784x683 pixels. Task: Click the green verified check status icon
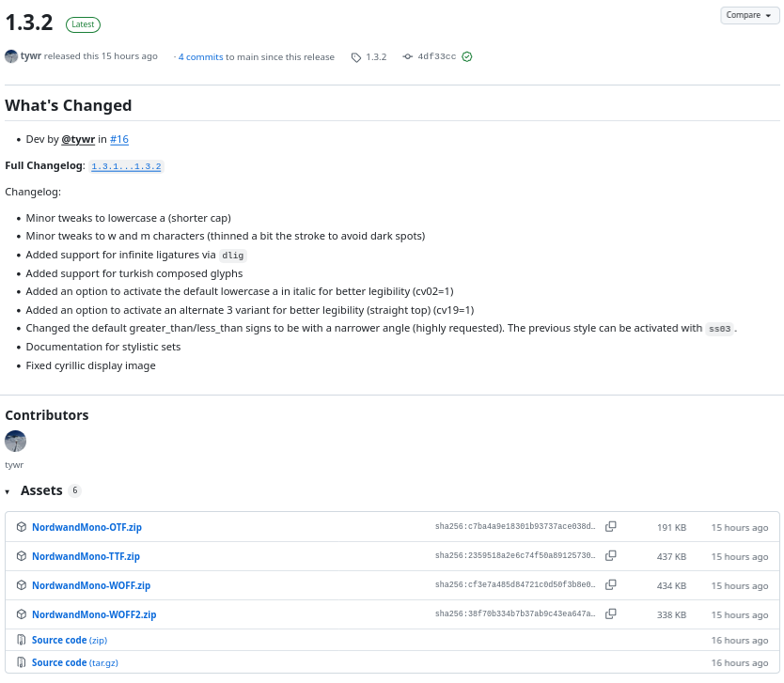(x=466, y=56)
